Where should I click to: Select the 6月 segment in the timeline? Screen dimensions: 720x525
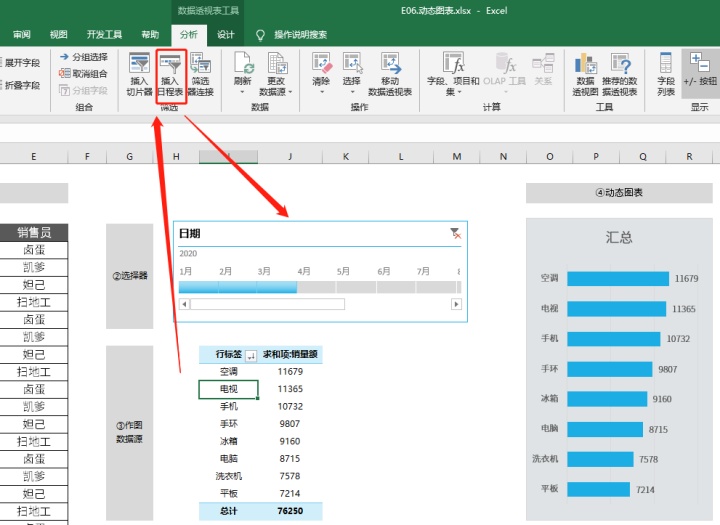coord(396,287)
